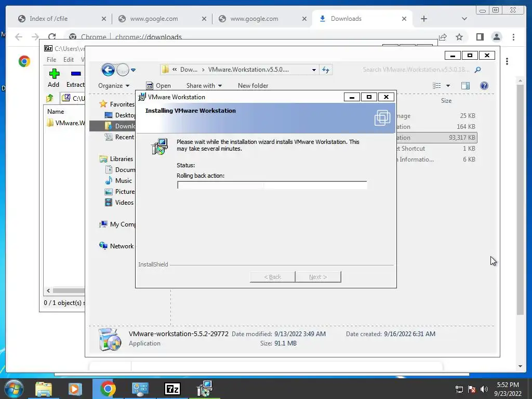The width and height of the screenshot is (532, 399).
Task: Click the Next button in VMware installer
Action: point(318,277)
